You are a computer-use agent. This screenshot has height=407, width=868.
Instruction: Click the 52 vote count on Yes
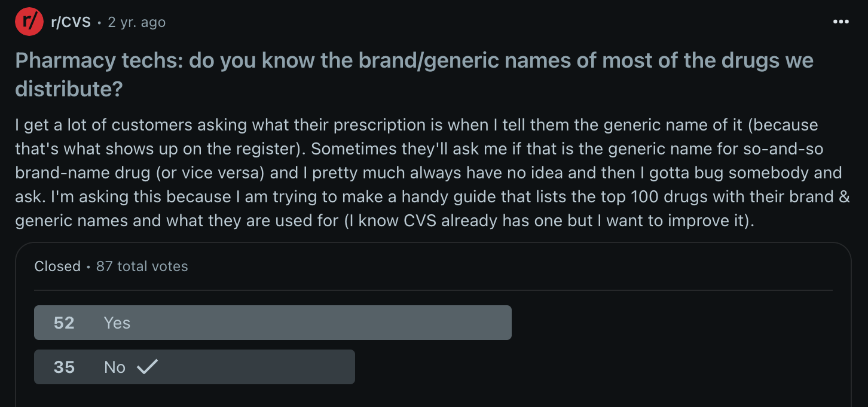(64, 323)
